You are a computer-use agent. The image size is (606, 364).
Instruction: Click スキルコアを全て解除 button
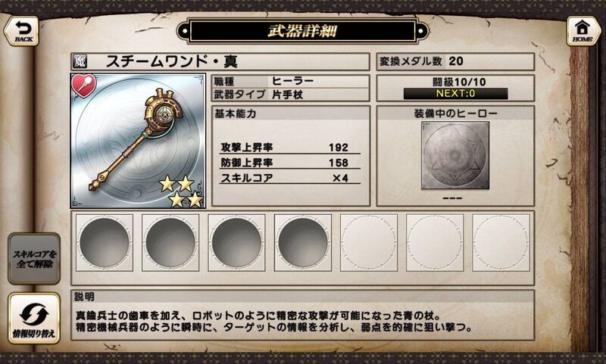[x=34, y=259]
